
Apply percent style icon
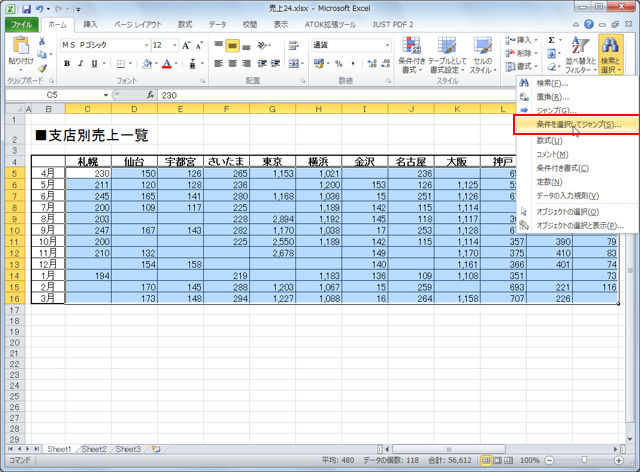tap(338, 63)
